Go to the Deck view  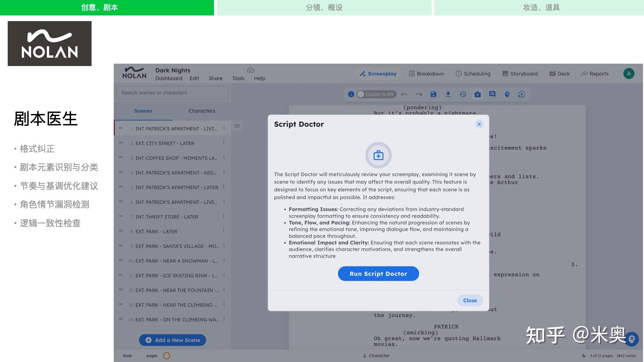(x=559, y=74)
